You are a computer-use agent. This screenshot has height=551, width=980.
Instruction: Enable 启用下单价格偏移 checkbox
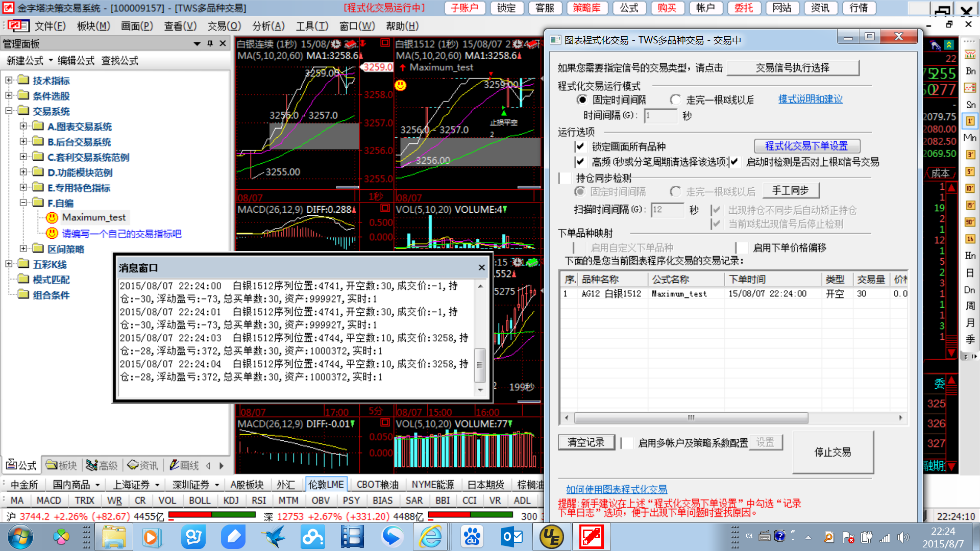(742, 248)
